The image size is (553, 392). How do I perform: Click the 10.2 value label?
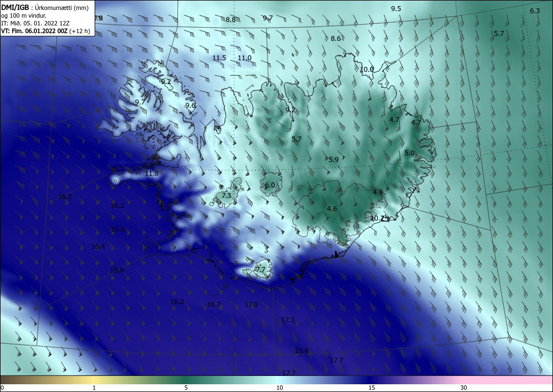click(x=377, y=218)
